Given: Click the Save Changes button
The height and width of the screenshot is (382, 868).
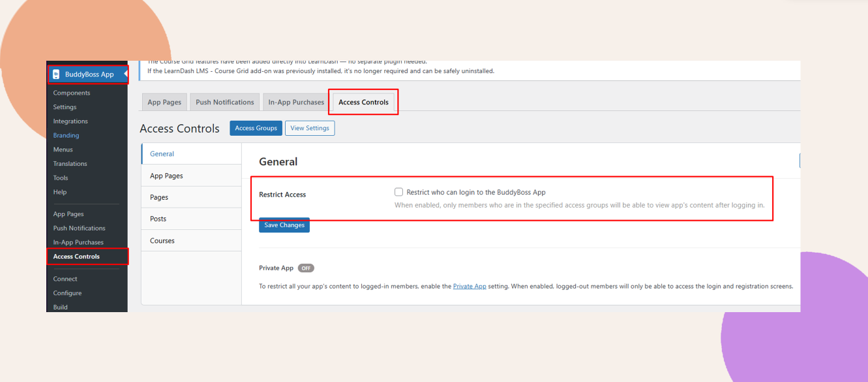Looking at the screenshot, I should tap(284, 225).
